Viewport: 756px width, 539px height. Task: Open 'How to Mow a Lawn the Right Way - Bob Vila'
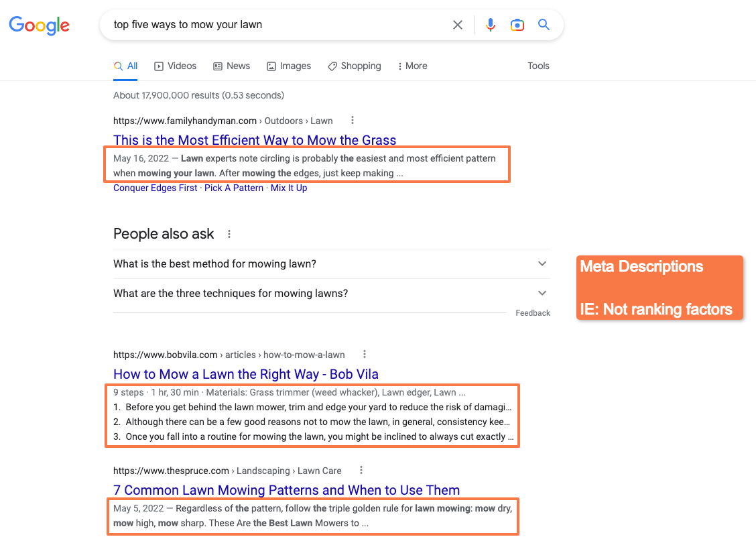pos(246,374)
